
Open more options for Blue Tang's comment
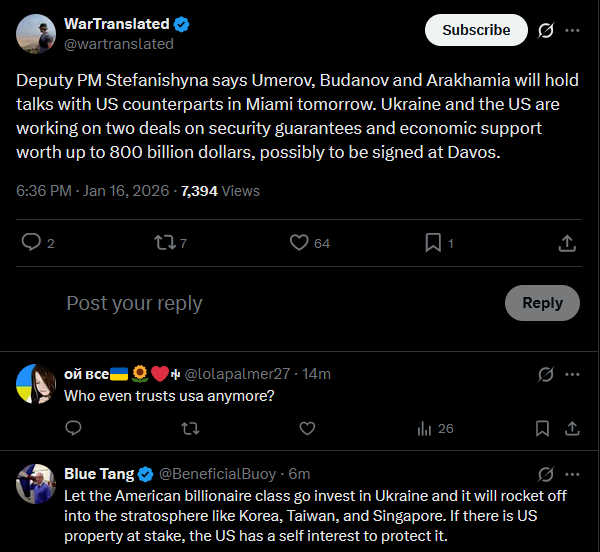point(572,473)
